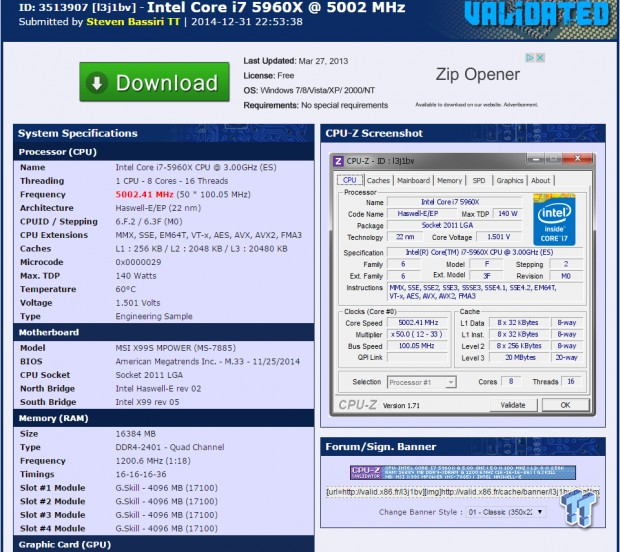This screenshot has width=620, height=552.
Task: Click the Level 3 20 MBytes cache value
Action: pyautogui.click(x=520, y=357)
